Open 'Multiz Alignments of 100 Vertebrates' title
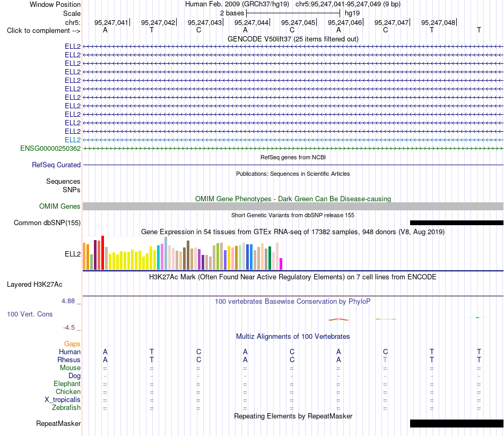The height and width of the screenshot is (436, 504). tap(293, 337)
